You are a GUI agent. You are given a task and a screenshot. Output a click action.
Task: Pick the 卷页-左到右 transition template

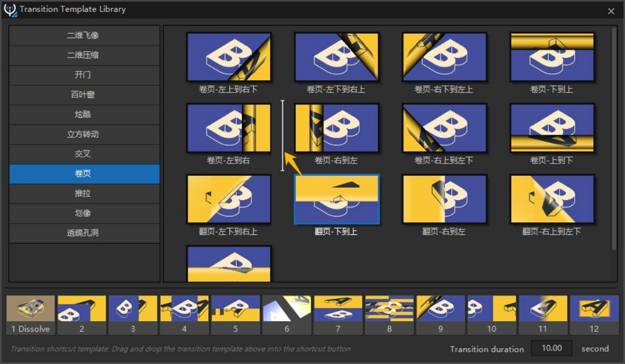point(229,128)
